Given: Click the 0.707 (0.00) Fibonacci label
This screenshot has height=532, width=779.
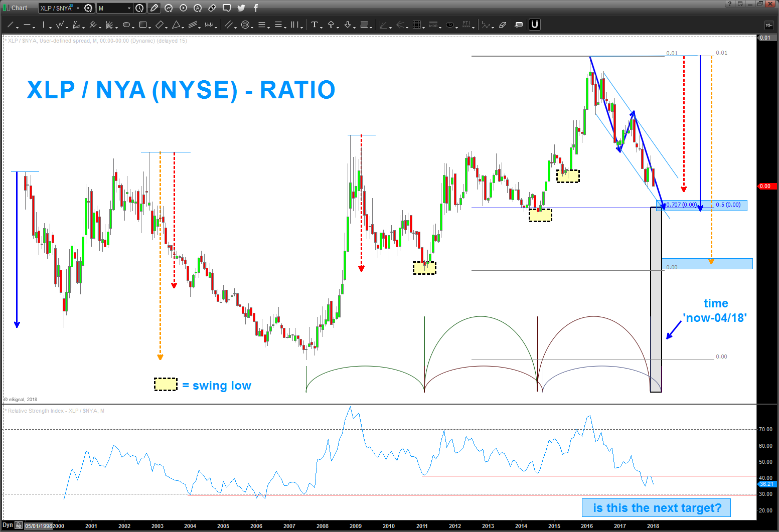Looking at the screenshot, I should click(x=681, y=205).
